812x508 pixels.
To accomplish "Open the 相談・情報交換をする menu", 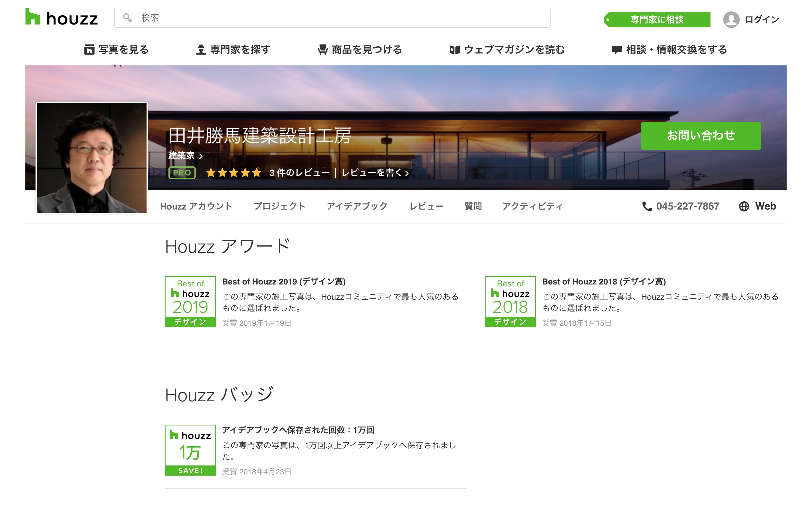I will [x=669, y=50].
